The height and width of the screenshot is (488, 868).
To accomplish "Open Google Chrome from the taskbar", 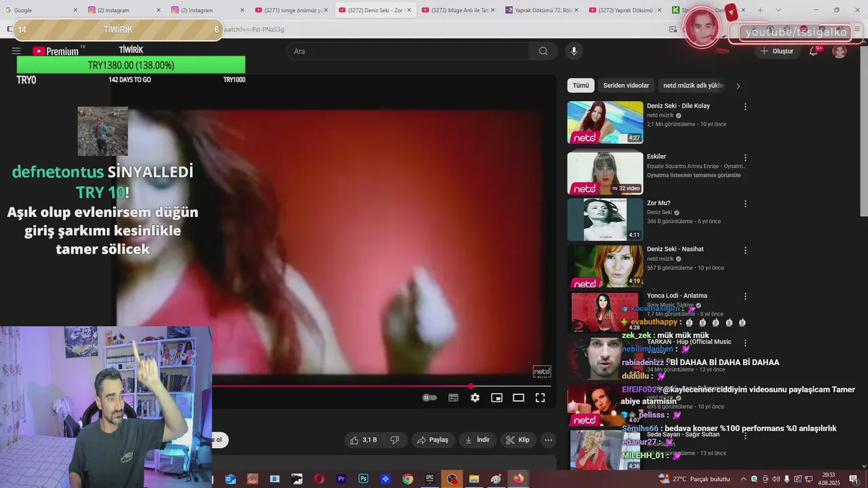I will 407,479.
